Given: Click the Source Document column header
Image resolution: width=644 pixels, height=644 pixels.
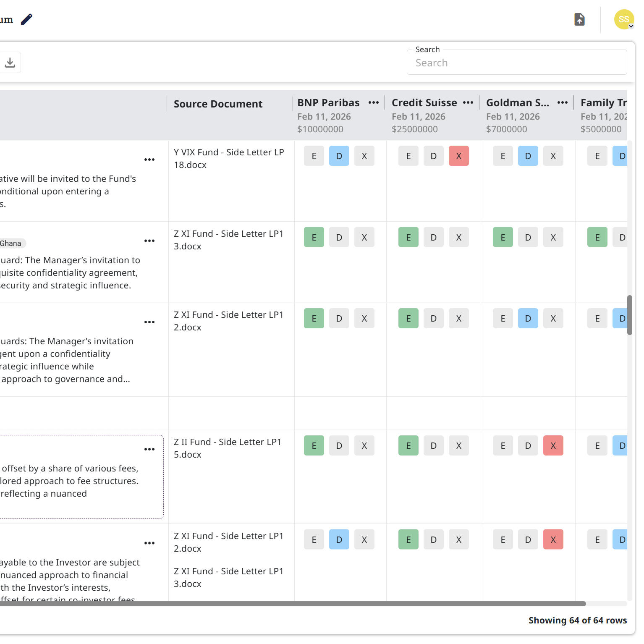Looking at the screenshot, I should (x=218, y=104).
